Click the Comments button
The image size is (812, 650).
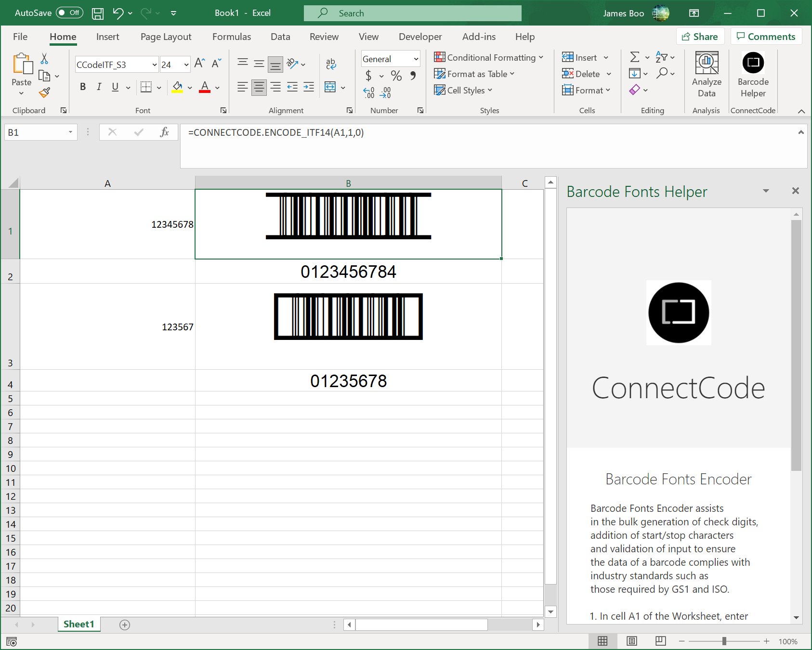click(x=766, y=37)
